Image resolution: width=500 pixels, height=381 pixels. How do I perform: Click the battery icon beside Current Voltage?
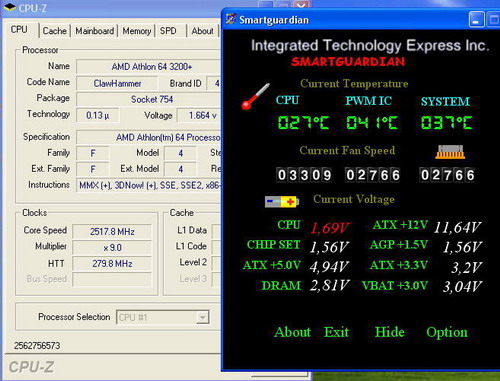coord(282,202)
